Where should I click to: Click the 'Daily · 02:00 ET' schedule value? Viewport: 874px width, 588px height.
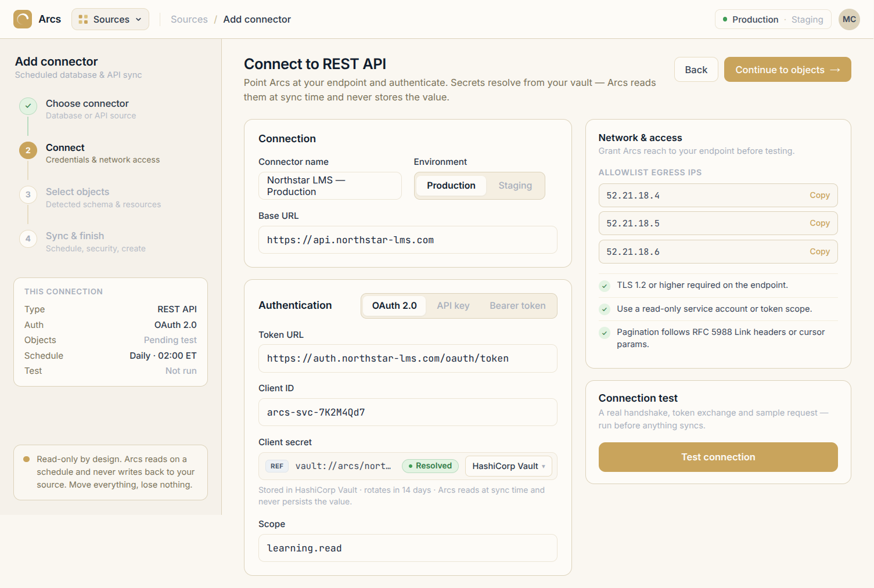[163, 356]
